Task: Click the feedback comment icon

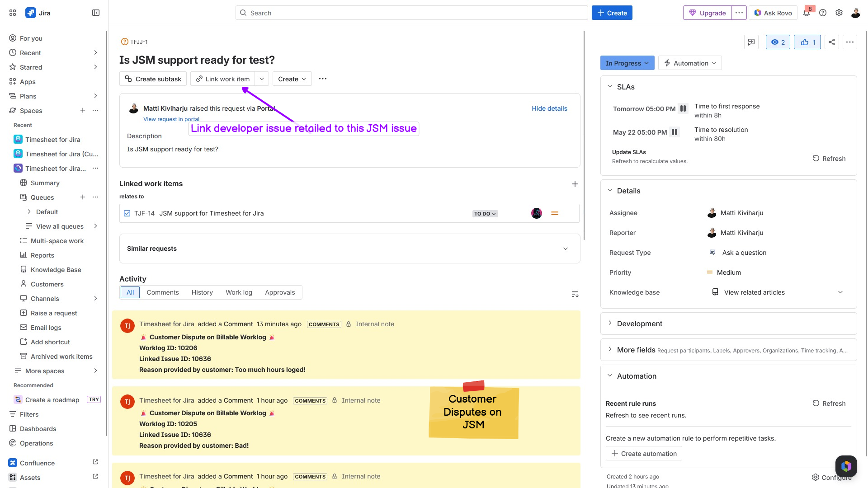Action: [x=751, y=42]
